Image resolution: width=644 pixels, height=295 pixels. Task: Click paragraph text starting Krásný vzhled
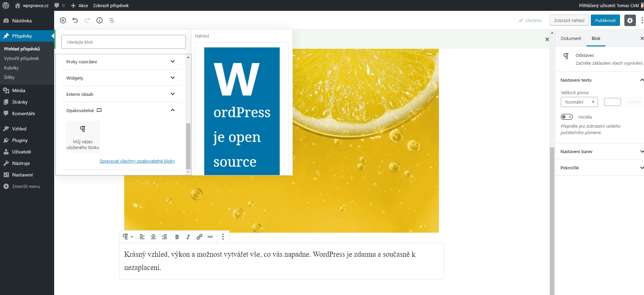coord(282,261)
